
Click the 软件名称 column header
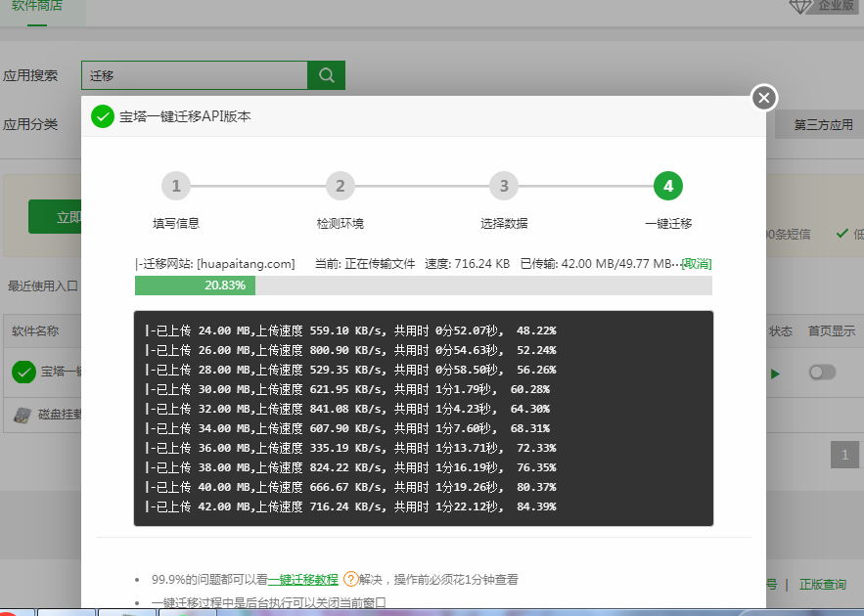coord(35,330)
